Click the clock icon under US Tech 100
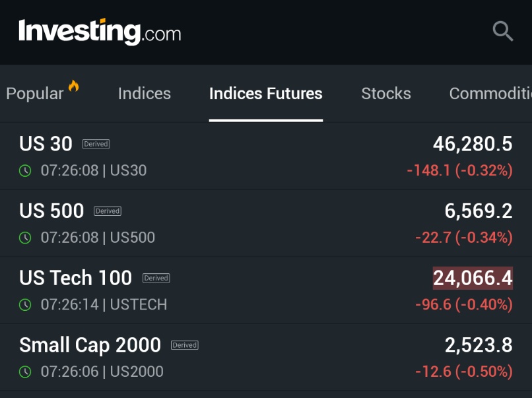This screenshot has height=398, width=532. 25,305
